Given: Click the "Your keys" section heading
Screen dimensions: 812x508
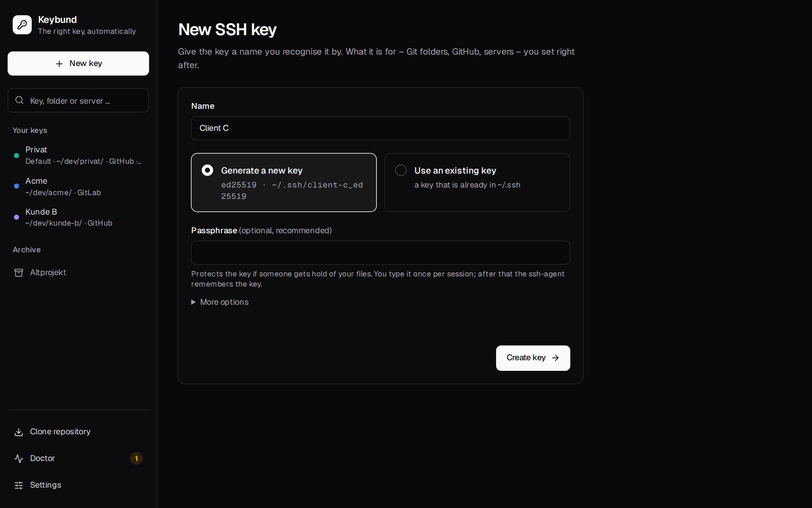Looking at the screenshot, I should [x=30, y=130].
